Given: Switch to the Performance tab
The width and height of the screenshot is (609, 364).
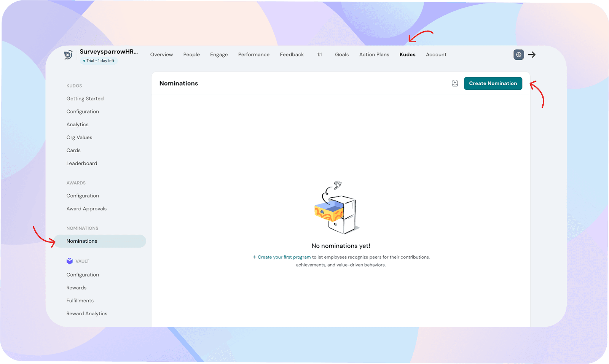Looking at the screenshot, I should pyautogui.click(x=254, y=55).
